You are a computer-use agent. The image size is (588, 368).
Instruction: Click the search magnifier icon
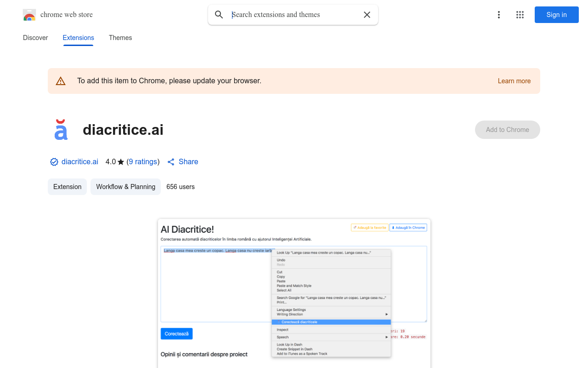click(219, 15)
